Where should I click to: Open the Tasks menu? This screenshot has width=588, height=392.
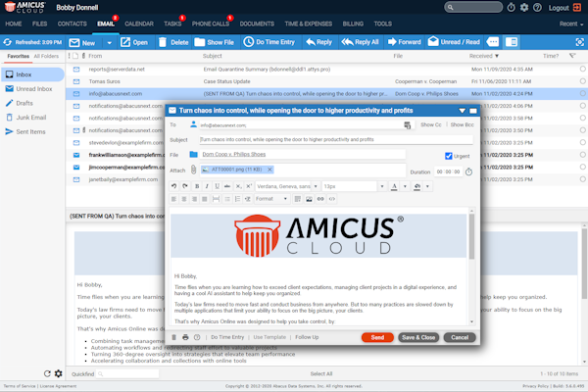(x=172, y=24)
